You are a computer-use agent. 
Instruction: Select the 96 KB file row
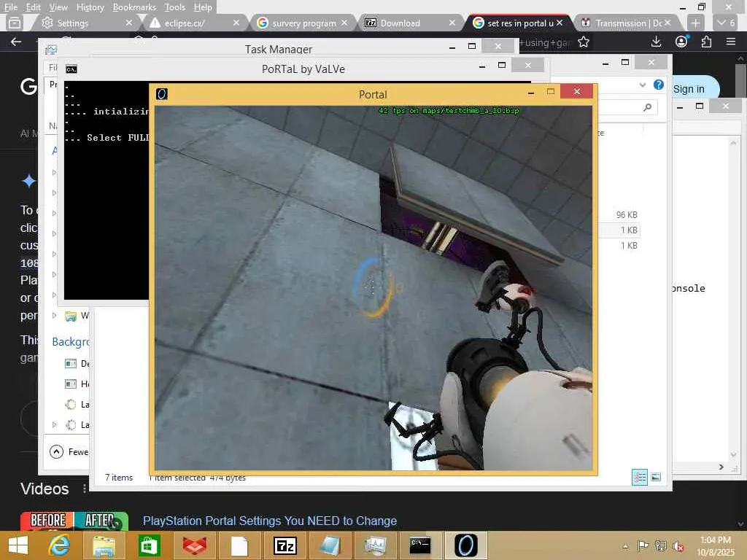(619, 215)
